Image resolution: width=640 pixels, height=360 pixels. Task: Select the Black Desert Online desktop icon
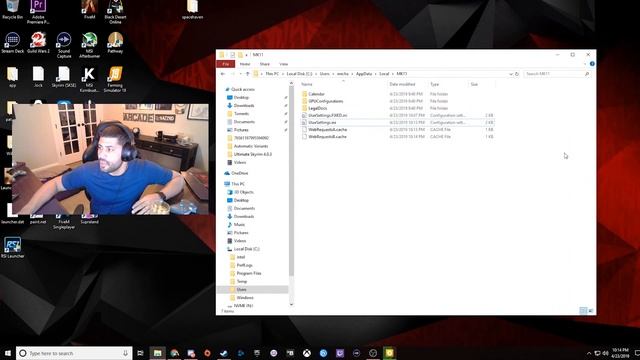[x=115, y=11]
